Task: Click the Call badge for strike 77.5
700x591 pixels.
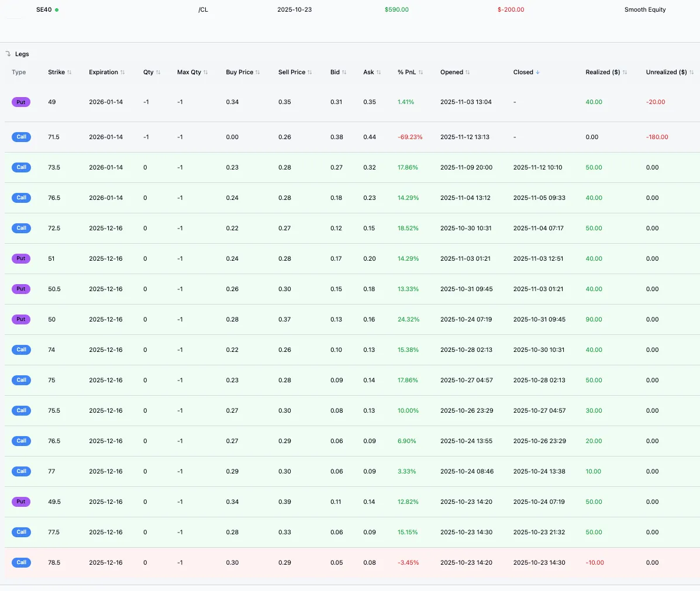Action: [22, 532]
